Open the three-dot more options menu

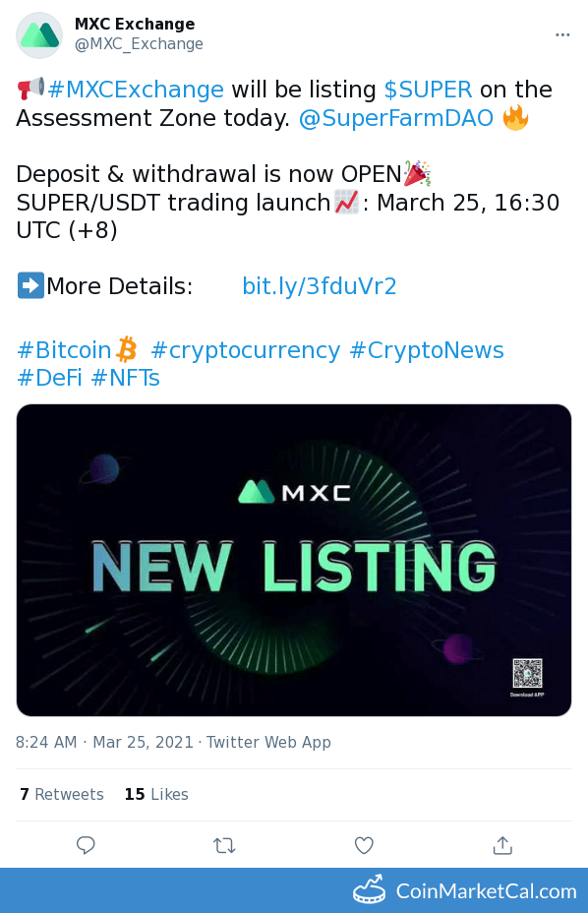point(562,35)
